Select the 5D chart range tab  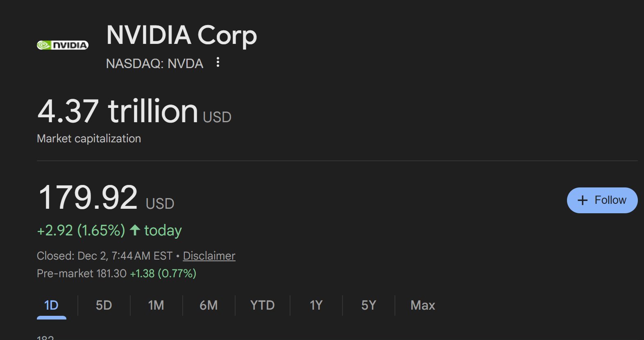point(103,305)
